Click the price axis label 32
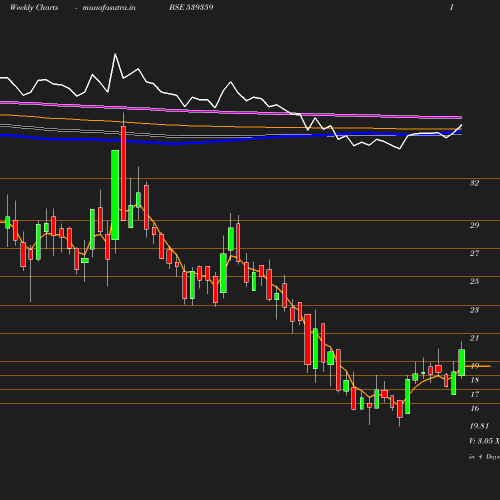This screenshot has width=500, height=500. (474, 183)
